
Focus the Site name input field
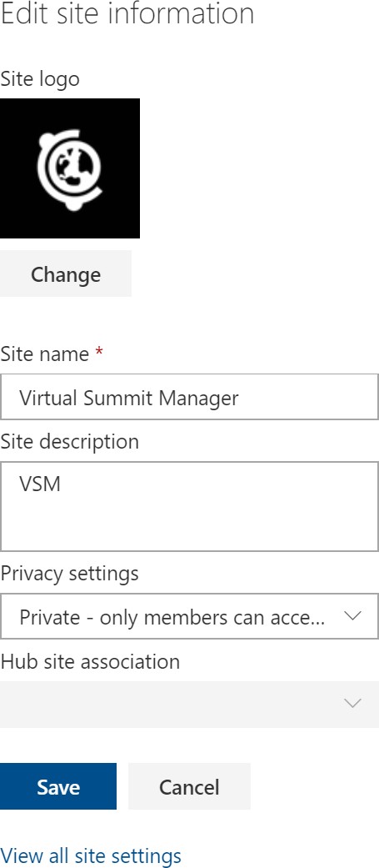click(189, 397)
